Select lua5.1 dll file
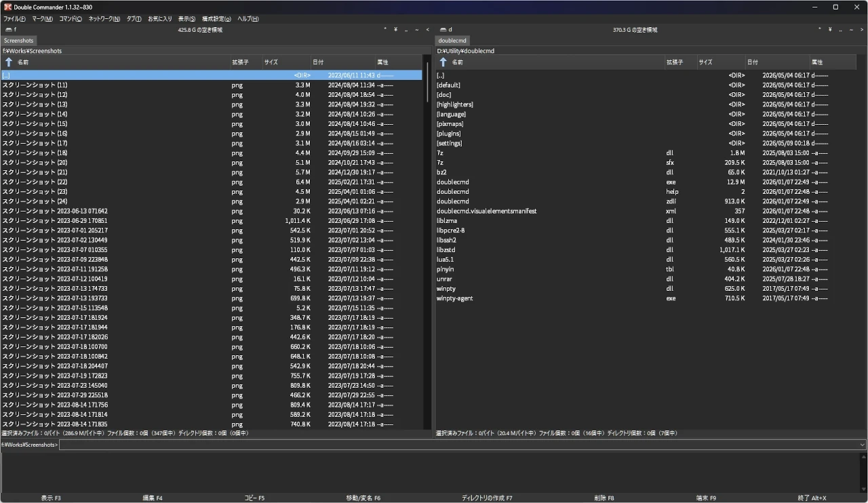Viewport: 868px width, 503px height. tap(646, 260)
